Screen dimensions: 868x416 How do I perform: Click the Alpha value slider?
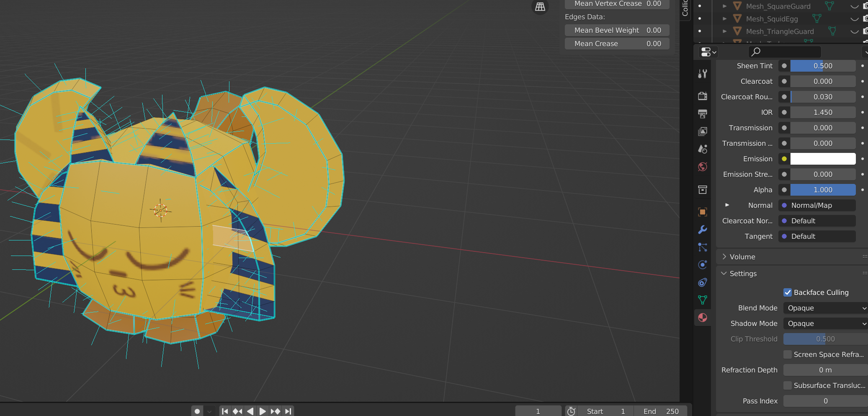click(x=823, y=190)
